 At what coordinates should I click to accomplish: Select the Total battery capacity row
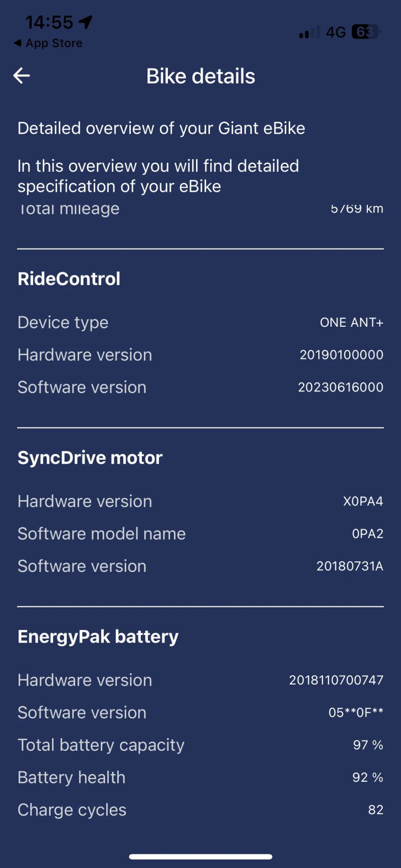[x=200, y=745]
